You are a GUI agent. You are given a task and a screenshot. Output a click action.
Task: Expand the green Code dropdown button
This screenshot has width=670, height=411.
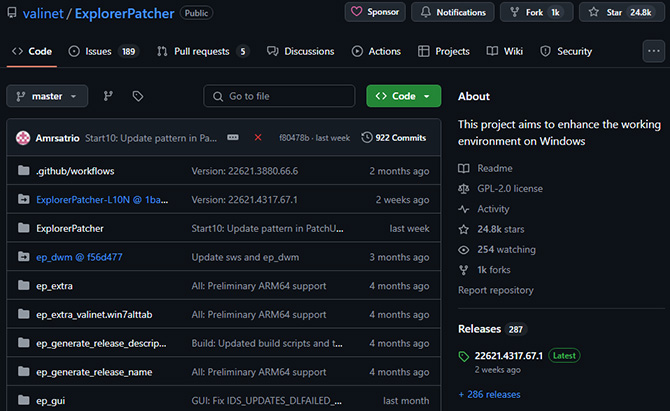coord(403,96)
